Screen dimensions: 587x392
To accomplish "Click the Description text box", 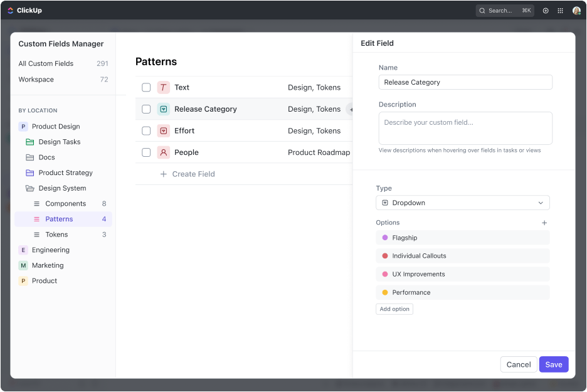I will pyautogui.click(x=465, y=129).
